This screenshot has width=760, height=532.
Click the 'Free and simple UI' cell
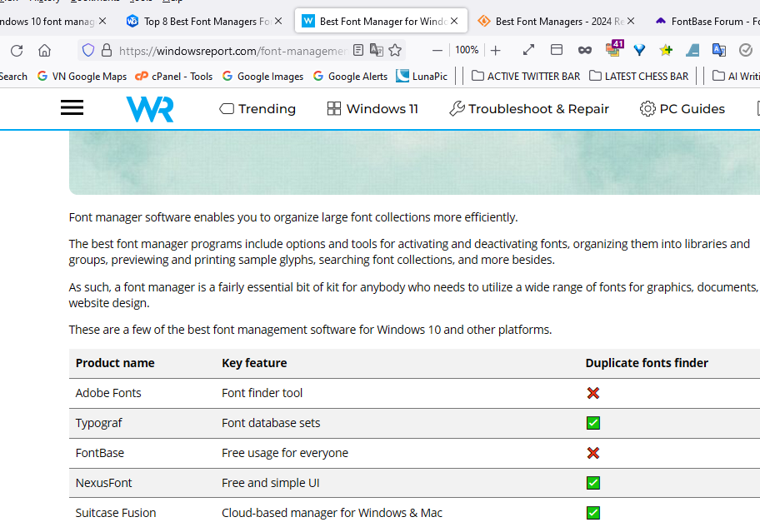click(x=271, y=483)
